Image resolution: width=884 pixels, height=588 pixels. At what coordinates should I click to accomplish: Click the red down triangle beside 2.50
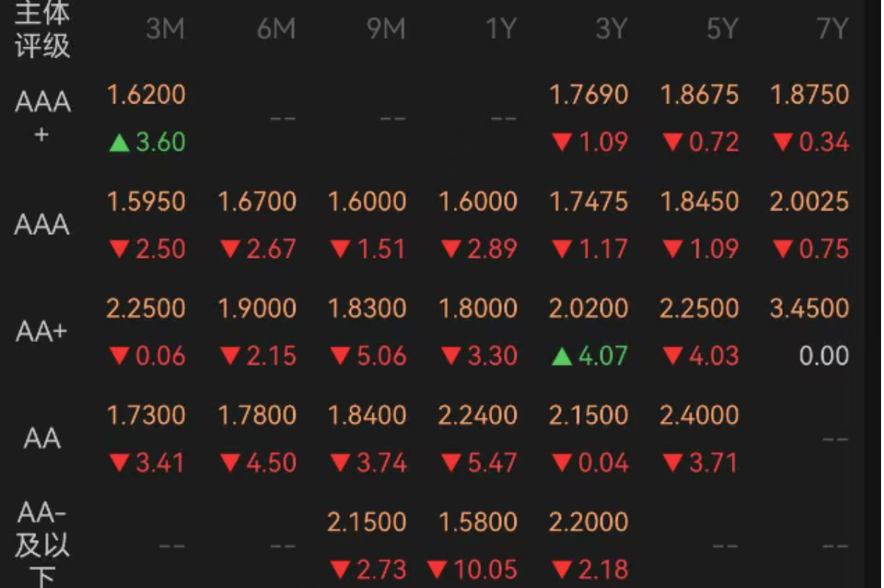(x=120, y=249)
